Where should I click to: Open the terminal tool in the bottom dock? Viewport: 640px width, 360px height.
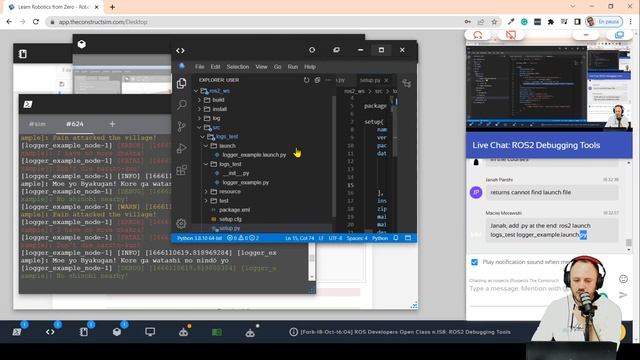[x=17, y=332]
